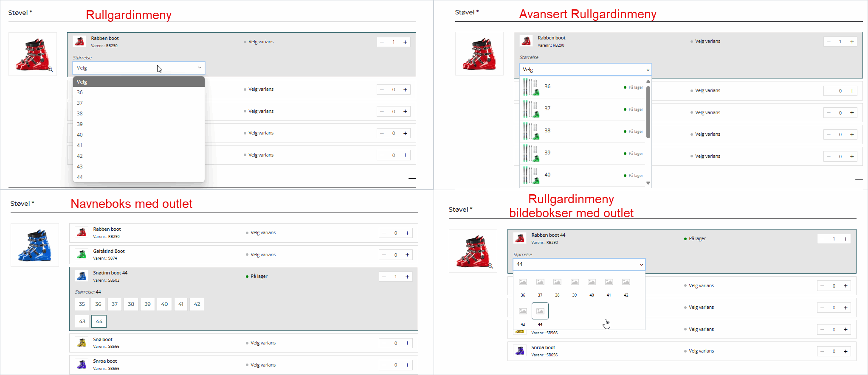Click the ski thumbnail beside size 38
The height and width of the screenshot is (375, 868).
click(531, 131)
